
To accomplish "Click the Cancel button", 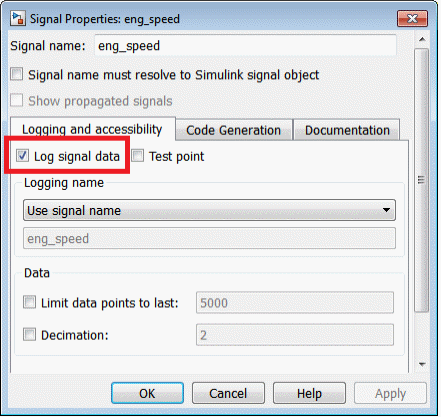I will tap(228, 393).
